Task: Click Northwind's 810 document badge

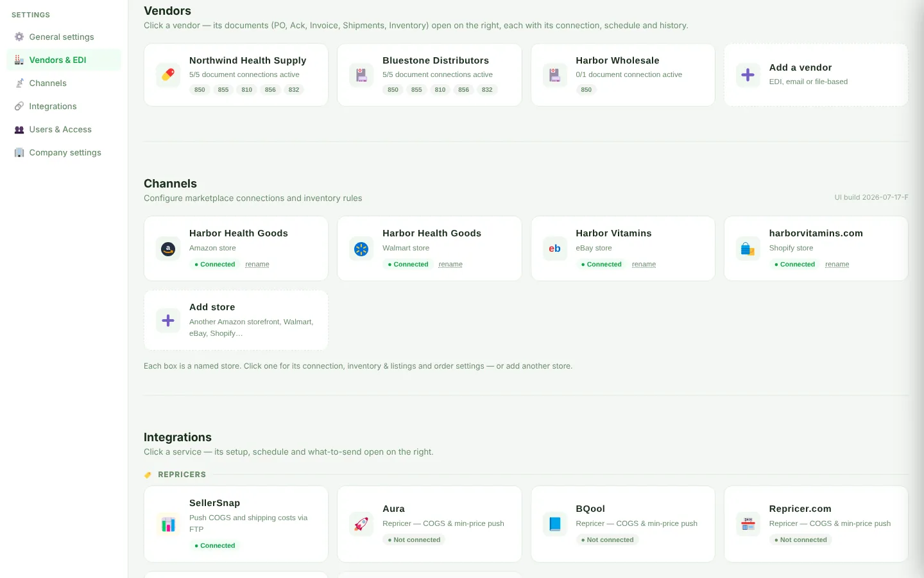Action: pos(247,90)
